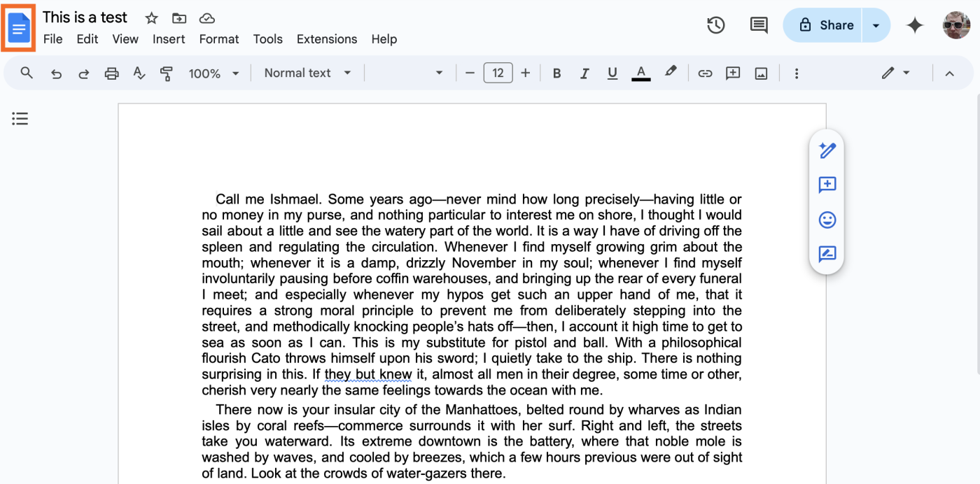Add emoji reaction from side panel

(827, 220)
